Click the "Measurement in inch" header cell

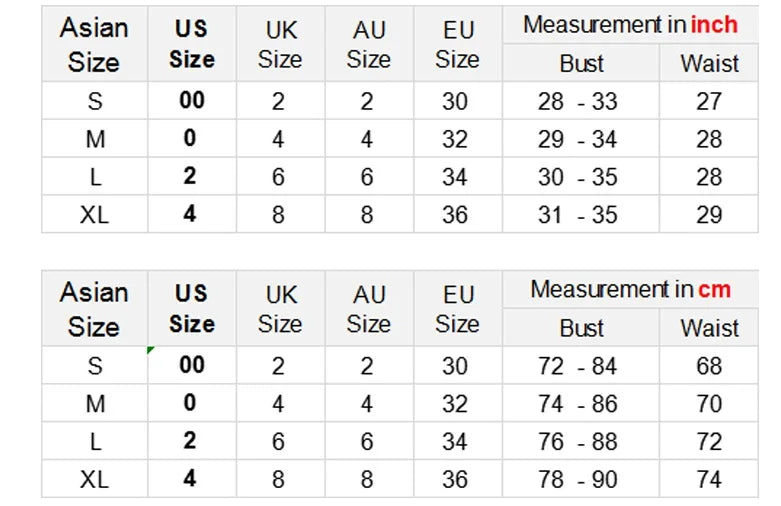[x=630, y=24]
